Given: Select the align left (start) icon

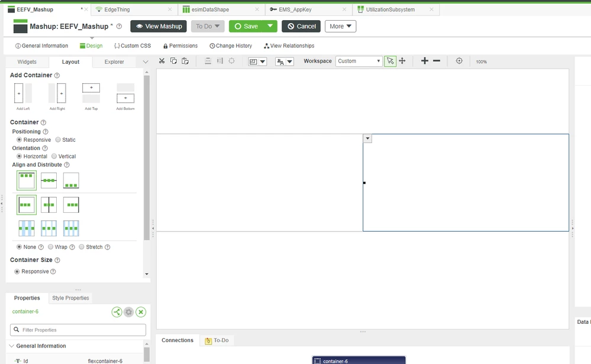Looking at the screenshot, I should point(27,205).
